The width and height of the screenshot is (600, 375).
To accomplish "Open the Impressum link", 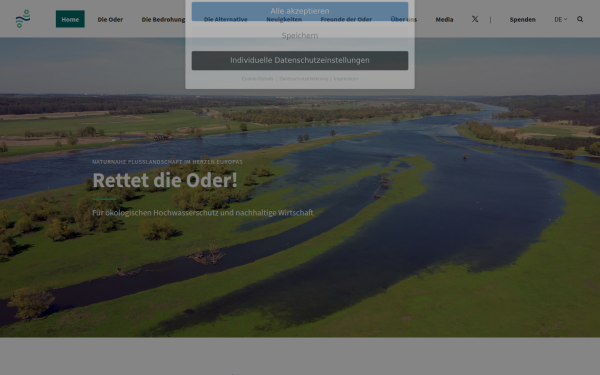I will 346,79.
